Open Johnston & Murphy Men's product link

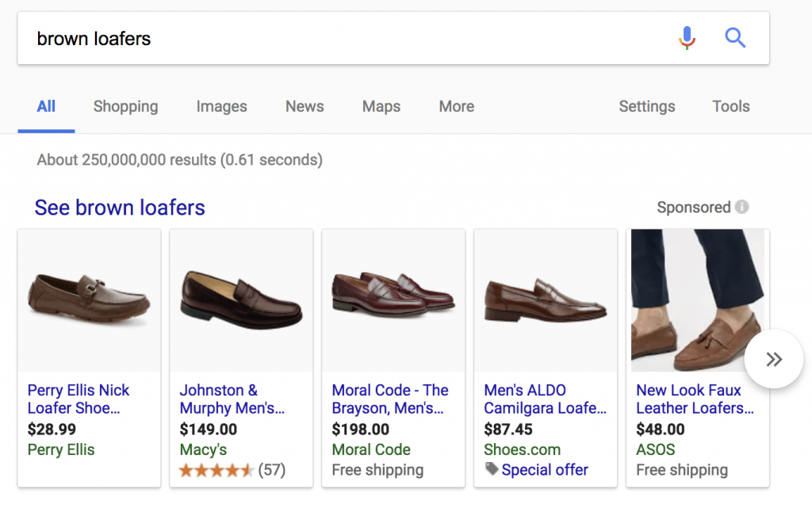point(231,399)
